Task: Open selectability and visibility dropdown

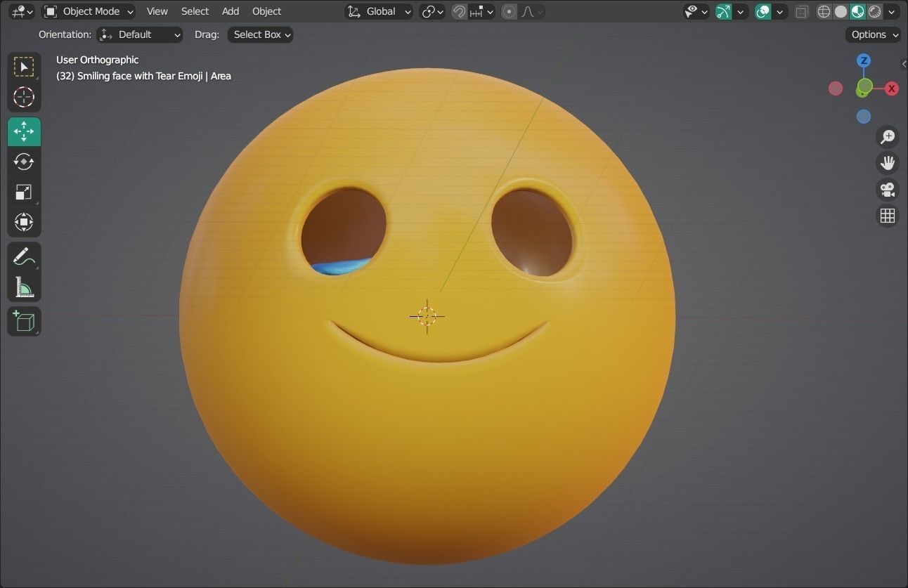Action: [x=696, y=11]
